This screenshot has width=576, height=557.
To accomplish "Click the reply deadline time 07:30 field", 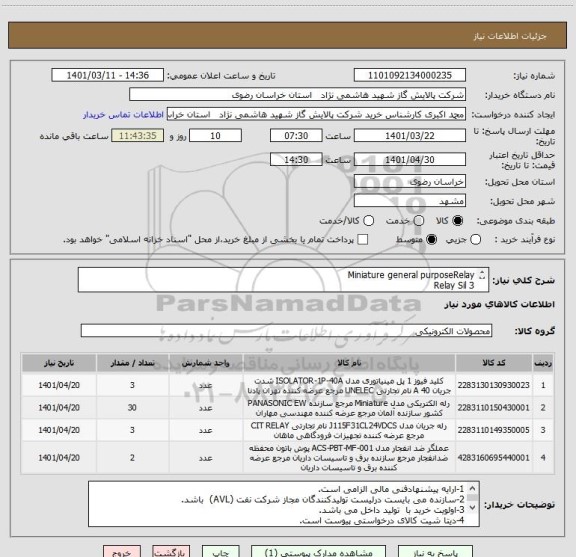I will coord(296,136).
